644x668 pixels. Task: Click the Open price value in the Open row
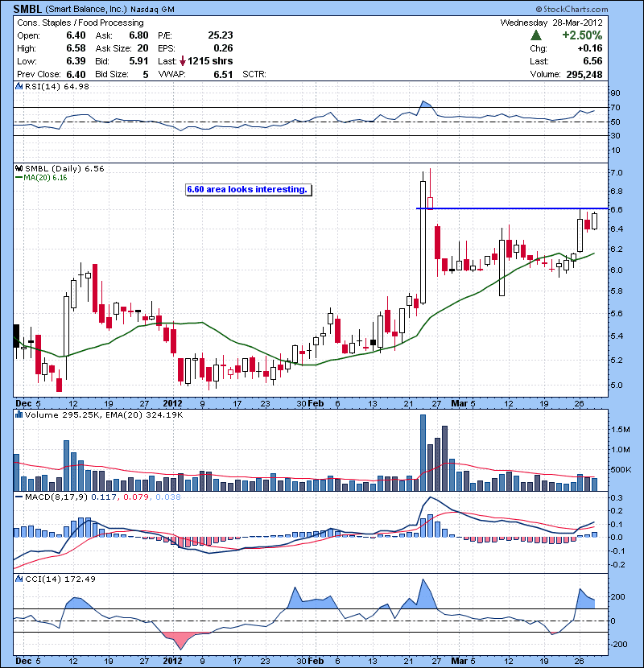pos(76,35)
